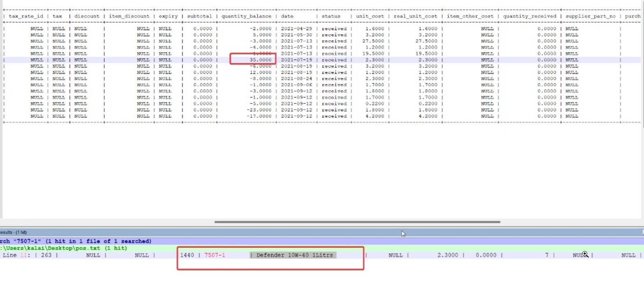The width and height of the screenshot is (644, 284).
Task: Click the subtotal column header text
Action: tap(199, 16)
